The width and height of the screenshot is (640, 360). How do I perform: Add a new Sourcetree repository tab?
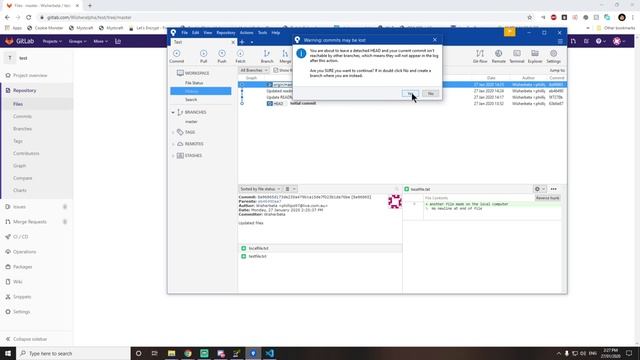tap(242, 42)
